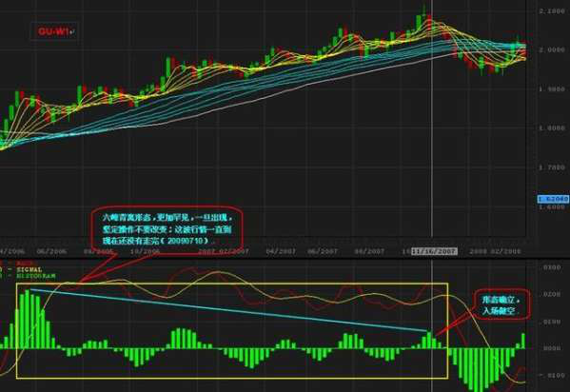Click the tallest green histogram bar at left
Viewport: 570px width, 392px height.
[x=27, y=319]
